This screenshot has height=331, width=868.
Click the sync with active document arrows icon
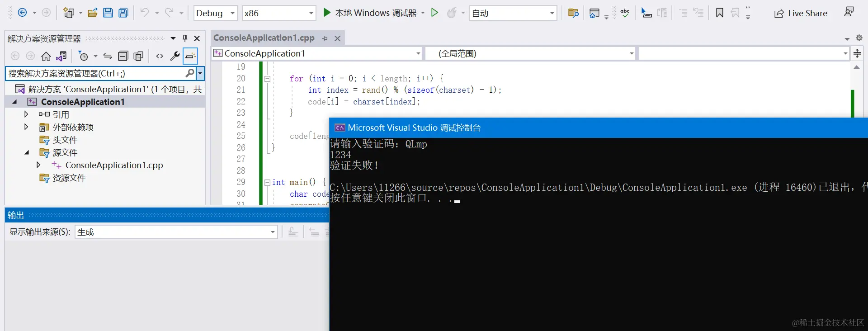tap(108, 56)
